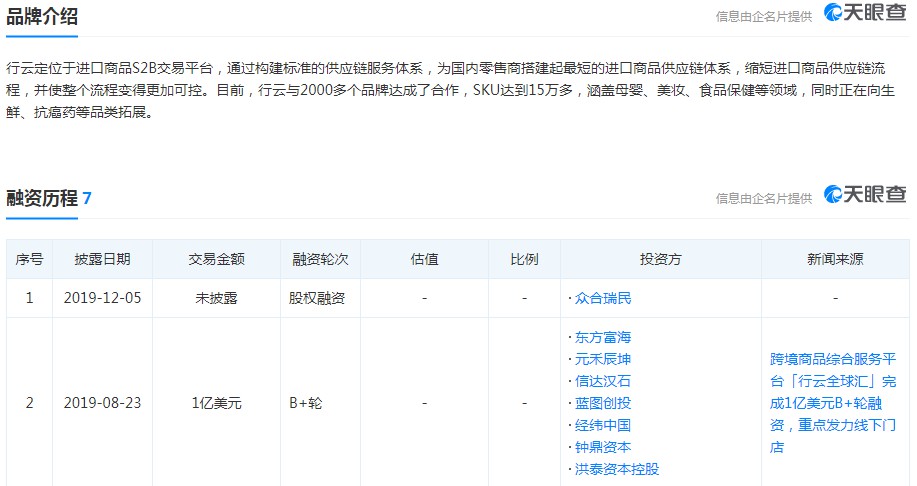Open the 蓝图创投 investor link
This screenshot has width=917, height=486.
(602, 403)
